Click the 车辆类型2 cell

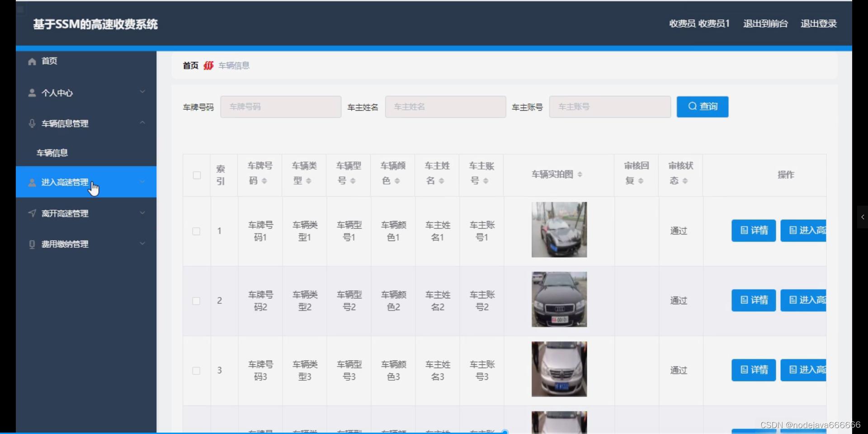[305, 301]
